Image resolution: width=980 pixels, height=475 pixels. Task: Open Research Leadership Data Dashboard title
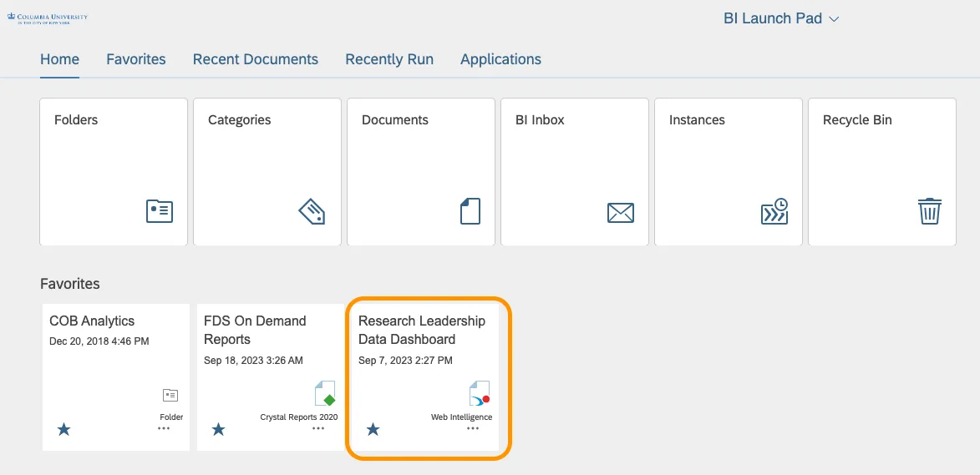[422, 331]
